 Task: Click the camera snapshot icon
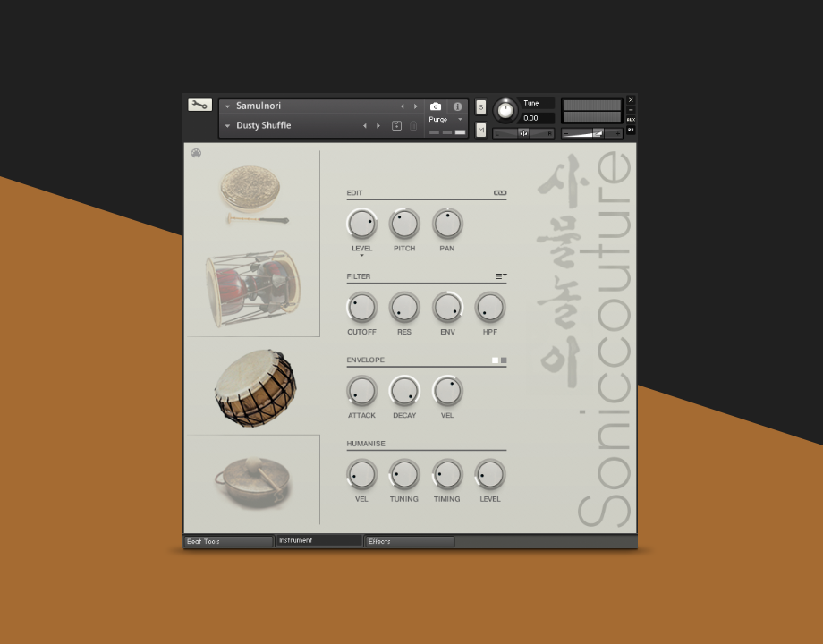(x=436, y=106)
